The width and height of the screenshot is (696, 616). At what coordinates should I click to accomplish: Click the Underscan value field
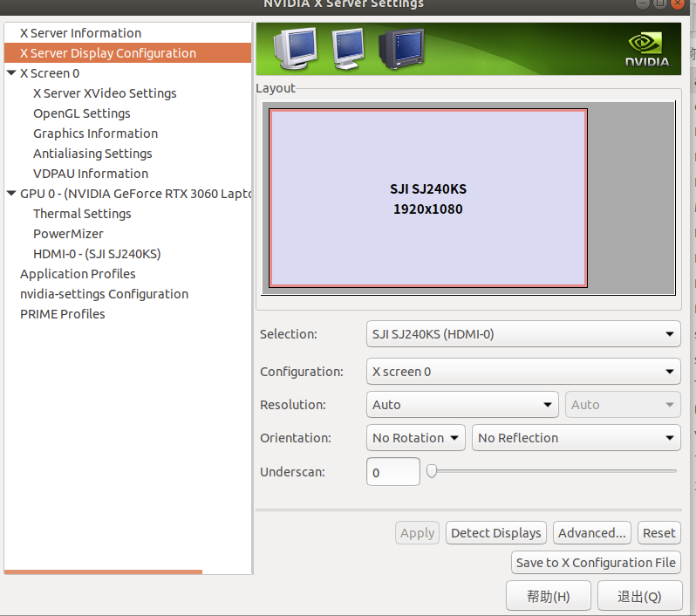coord(392,472)
